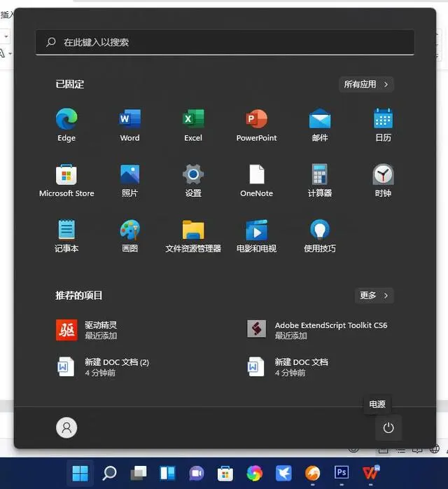Open the orange globe browser on taskbar
Screen dimensions: 448x489
(x=312, y=473)
